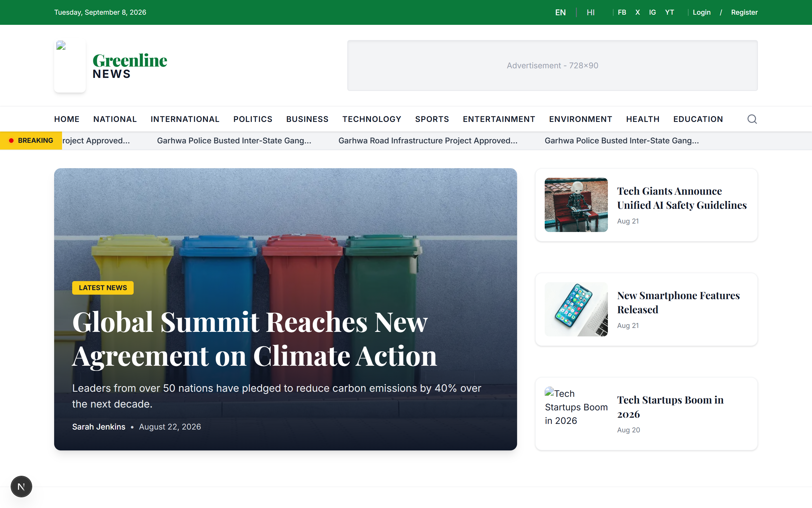Open the Health section
Viewport: 812px width, 508px height.
coord(643,119)
